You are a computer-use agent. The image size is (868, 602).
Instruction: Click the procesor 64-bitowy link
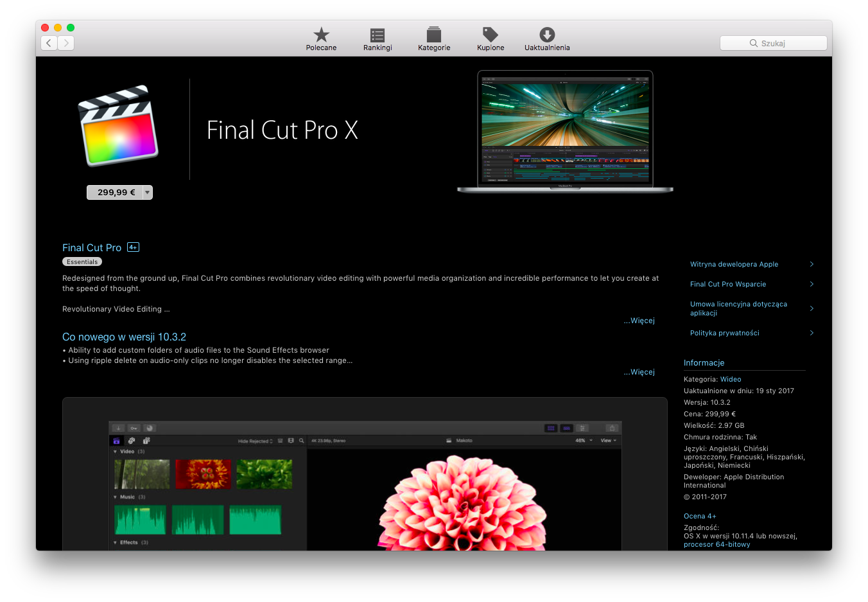(716, 544)
